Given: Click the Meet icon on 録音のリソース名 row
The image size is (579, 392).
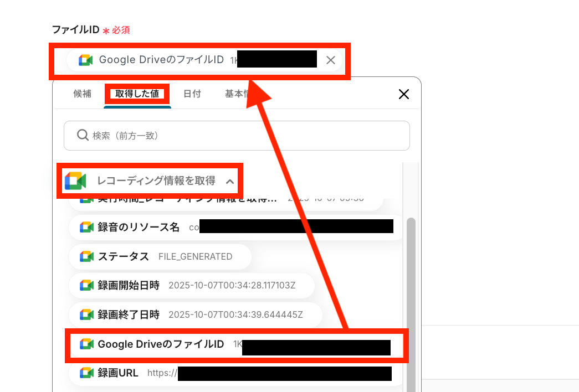Looking at the screenshot, I should (86, 227).
